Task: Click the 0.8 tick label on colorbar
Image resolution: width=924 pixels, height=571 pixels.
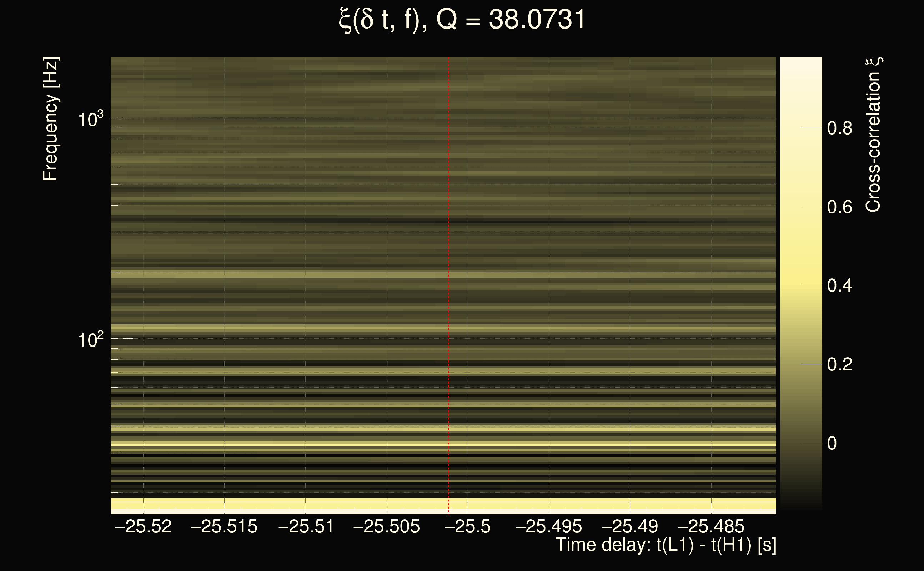Action: (x=839, y=128)
